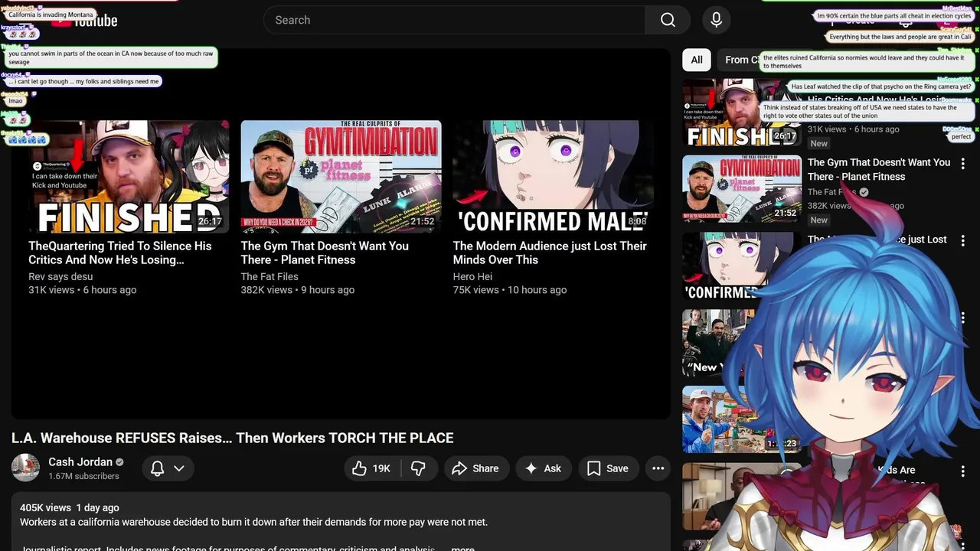Click the search magnifier button
Screen dimensions: 980x551
pos(668,20)
